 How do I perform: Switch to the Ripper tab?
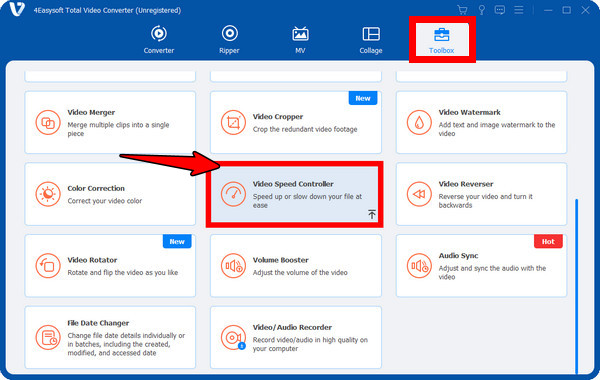229,39
